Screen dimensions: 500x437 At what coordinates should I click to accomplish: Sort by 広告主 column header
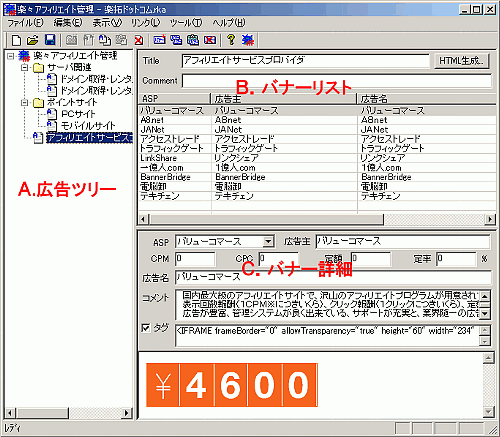click(x=284, y=99)
